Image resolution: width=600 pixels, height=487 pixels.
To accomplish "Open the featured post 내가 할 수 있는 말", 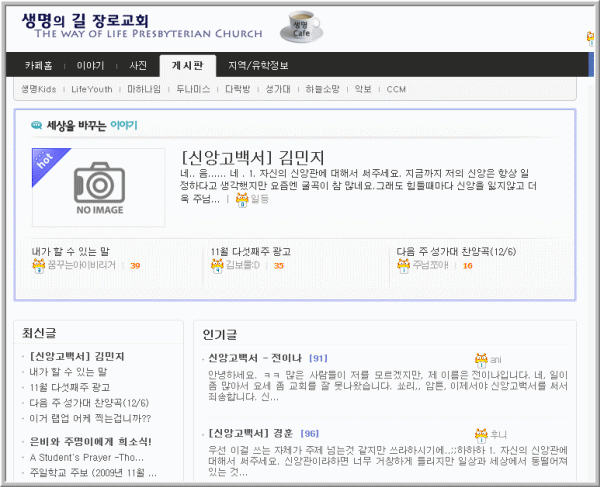I will (70, 251).
